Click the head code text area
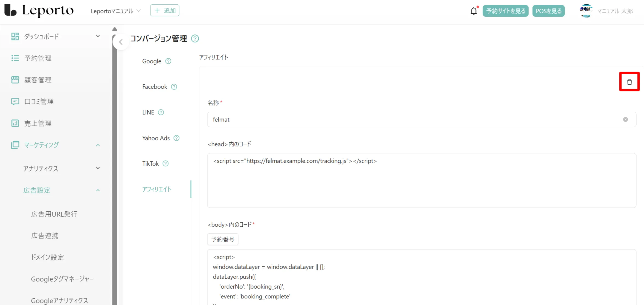This screenshot has height=305, width=644. (422, 180)
